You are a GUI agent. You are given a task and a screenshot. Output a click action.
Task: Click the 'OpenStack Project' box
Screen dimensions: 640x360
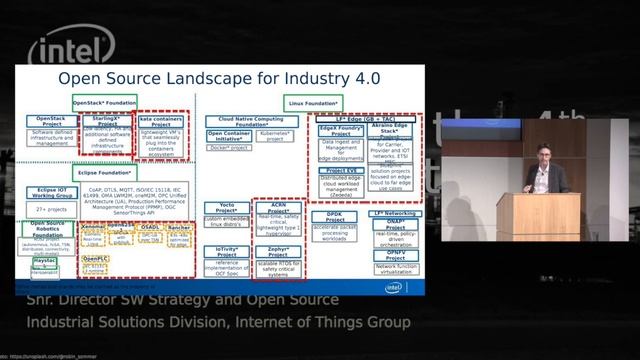[x=52, y=121]
